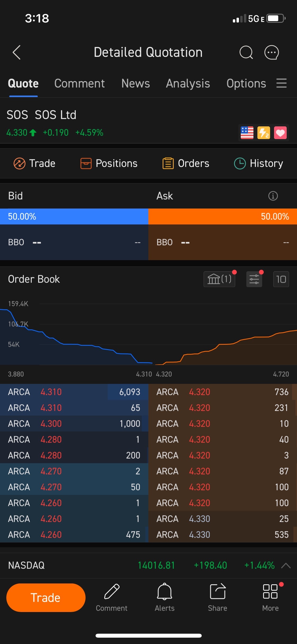Tap the Comment pencil button
Viewport: 297px width, 644px height.
pyautogui.click(x=112, y=597)
